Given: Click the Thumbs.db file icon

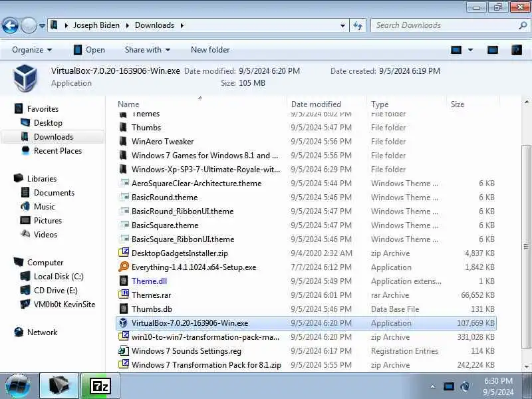Looking at the screenshot, I should click(x=124, y=309).
